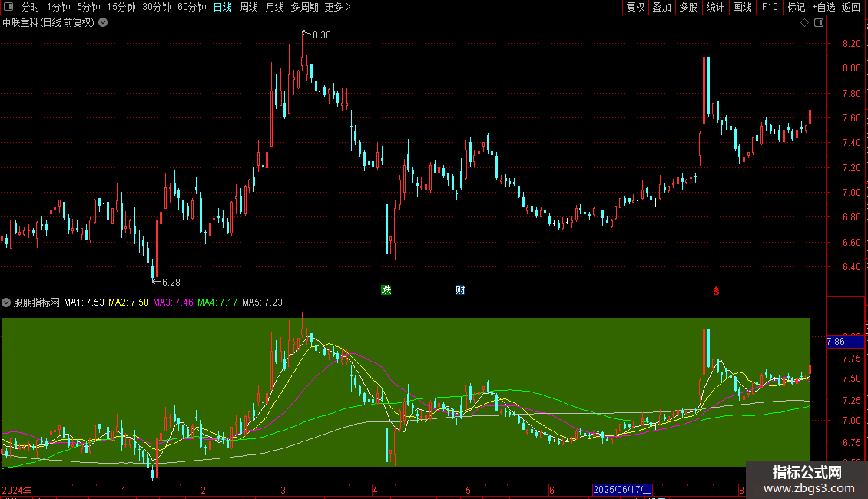
Task: Toggle the right side panel icon
Action: click(819, 23)
